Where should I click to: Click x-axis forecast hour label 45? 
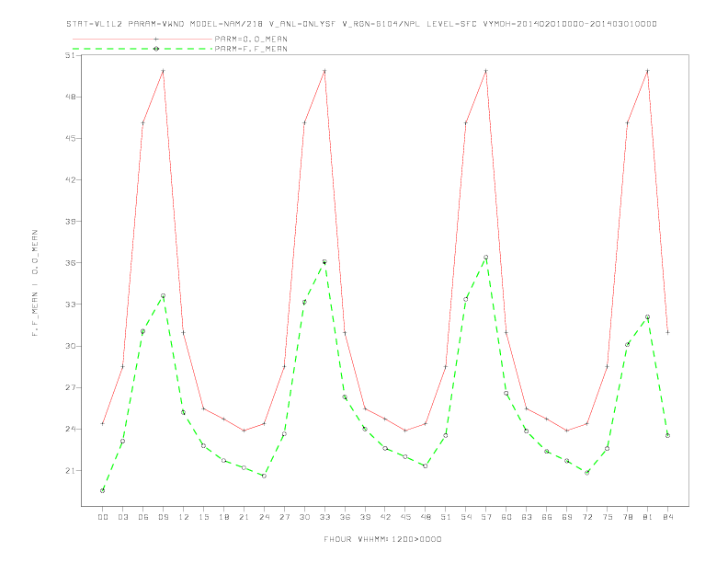tap(405, 517)
